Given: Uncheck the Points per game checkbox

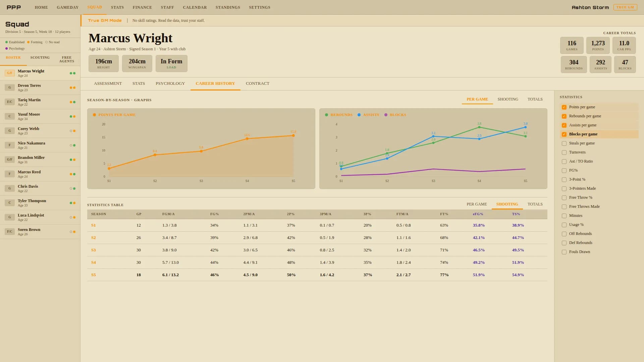Looking at the screenshot, I should [x=564, y=107].
